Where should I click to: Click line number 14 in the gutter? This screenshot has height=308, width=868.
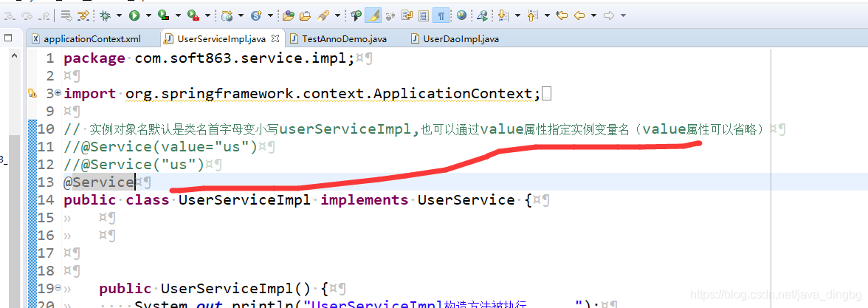click(x=46, y=200)
